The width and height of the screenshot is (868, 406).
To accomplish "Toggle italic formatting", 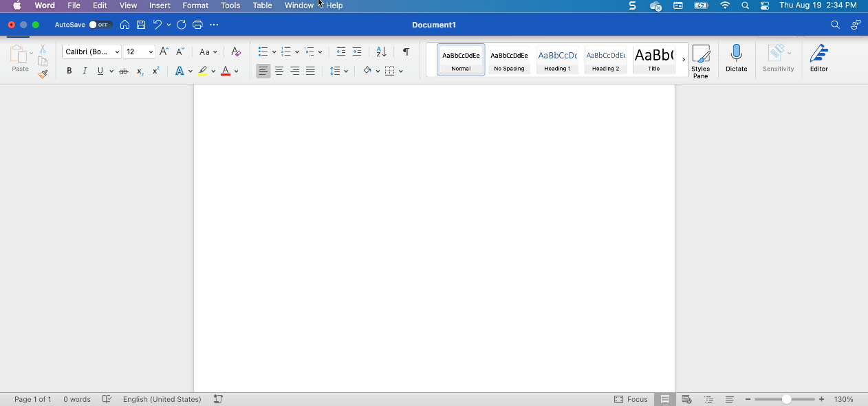I will pyautogui.click(x=85, y=71).
